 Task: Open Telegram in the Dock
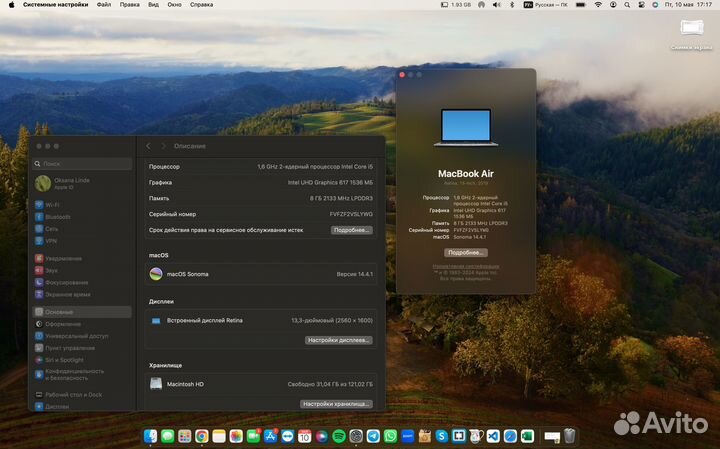click(373, 436)
